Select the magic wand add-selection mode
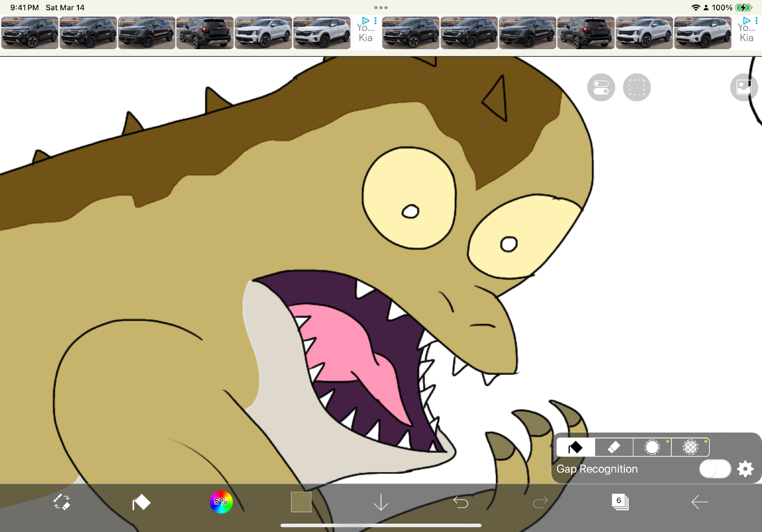Image resolution: width=762 pixels, height=532 pixels. pos(652,447)
